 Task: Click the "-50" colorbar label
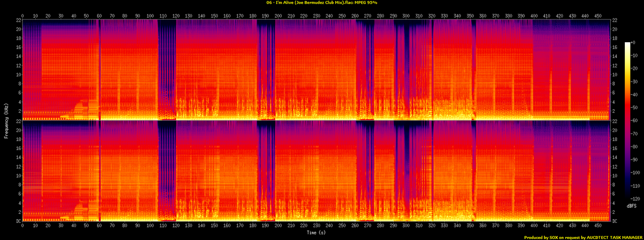point(635,108)
